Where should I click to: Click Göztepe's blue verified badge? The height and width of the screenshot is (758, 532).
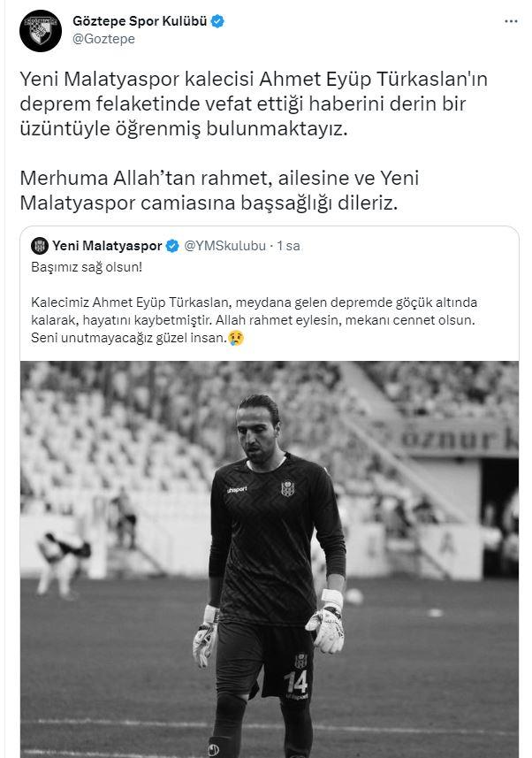[x=218, y=21]
